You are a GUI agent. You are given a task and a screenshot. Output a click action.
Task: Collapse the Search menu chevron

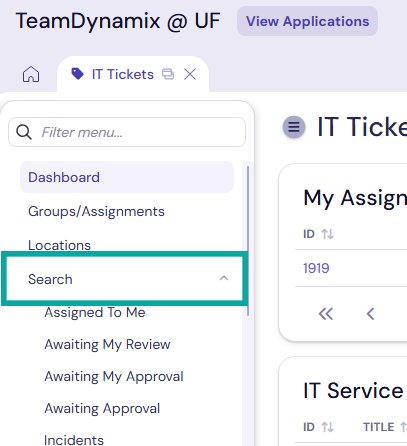[x=224, y=278]
